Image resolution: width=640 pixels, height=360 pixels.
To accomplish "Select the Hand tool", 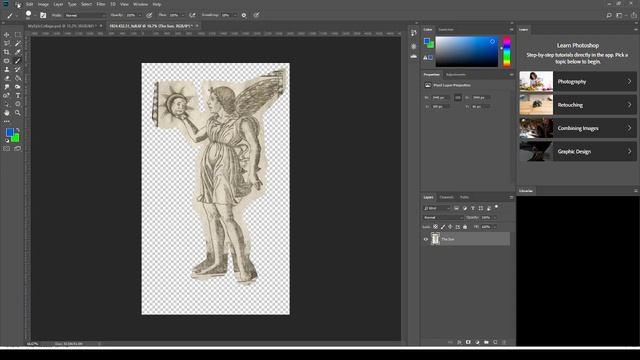I will pos(7,113).
